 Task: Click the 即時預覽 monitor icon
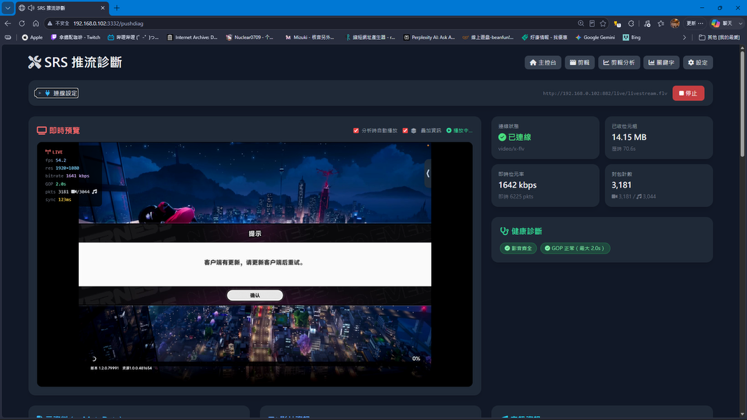click(x=42, y=130)
